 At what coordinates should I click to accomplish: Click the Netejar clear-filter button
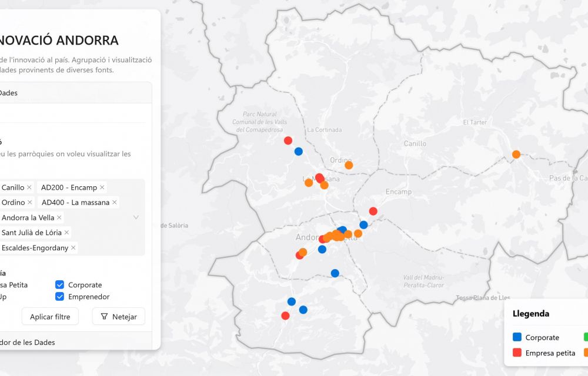pyautogui.click(x=118, y=317)
